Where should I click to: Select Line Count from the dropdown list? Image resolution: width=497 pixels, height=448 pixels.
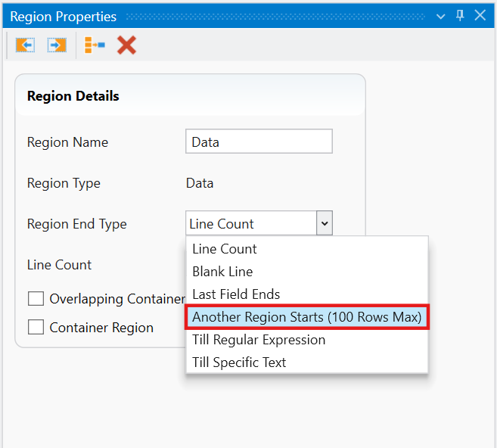[225, 249]
